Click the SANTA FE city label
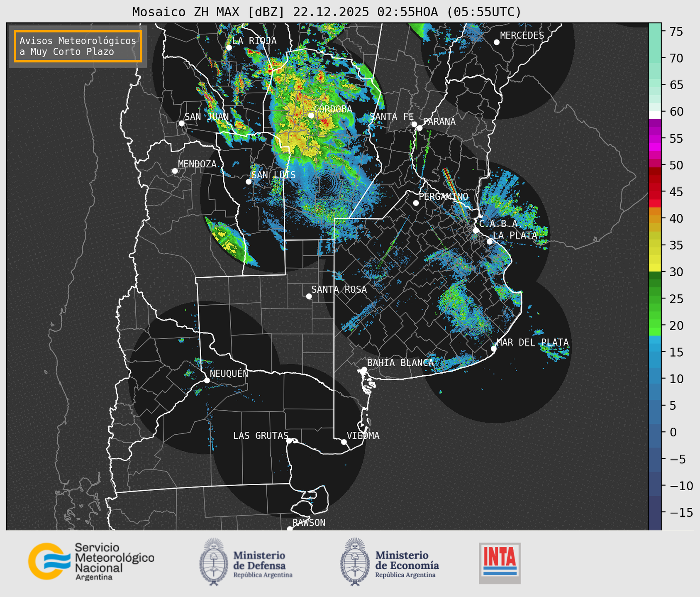 click(392, 117)
